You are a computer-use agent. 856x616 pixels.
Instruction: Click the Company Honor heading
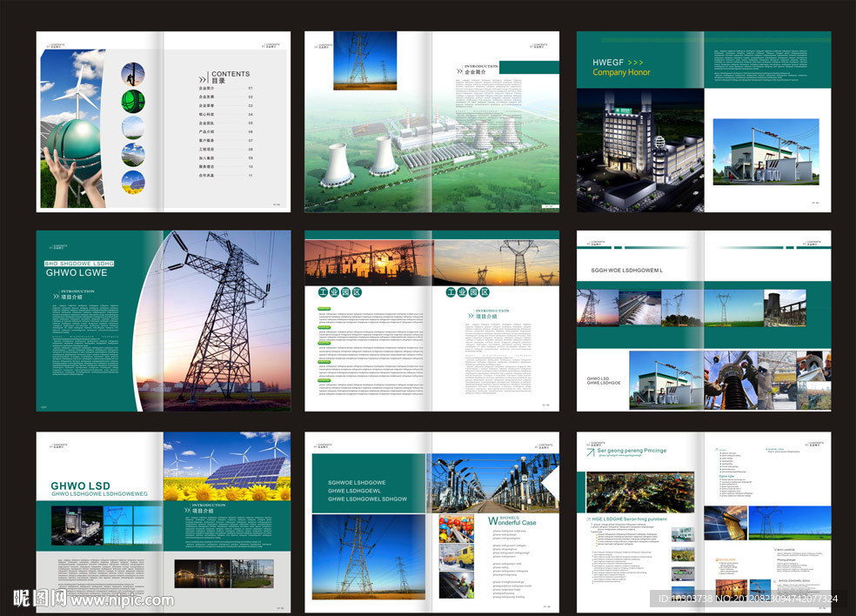(621, 73)
